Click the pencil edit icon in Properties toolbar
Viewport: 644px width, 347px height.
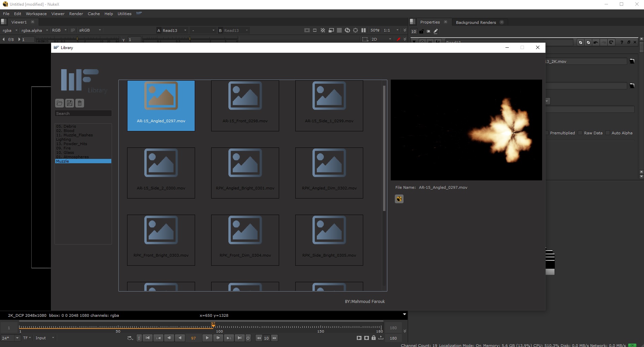click(436, 31)
